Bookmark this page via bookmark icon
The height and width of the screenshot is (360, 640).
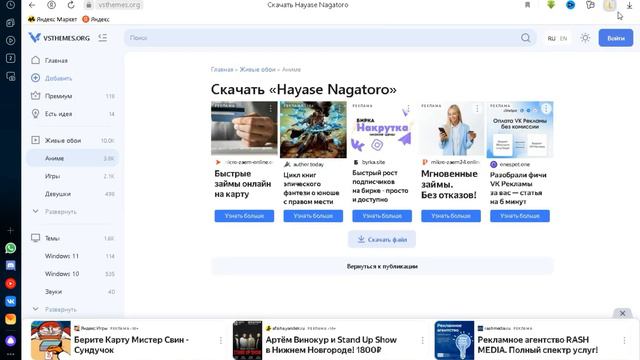point(527,5)
